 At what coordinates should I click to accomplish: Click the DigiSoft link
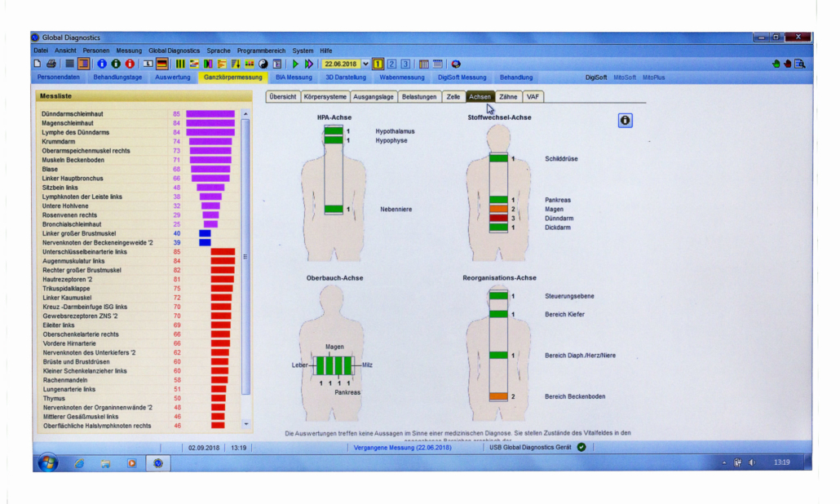coord(595,77)
